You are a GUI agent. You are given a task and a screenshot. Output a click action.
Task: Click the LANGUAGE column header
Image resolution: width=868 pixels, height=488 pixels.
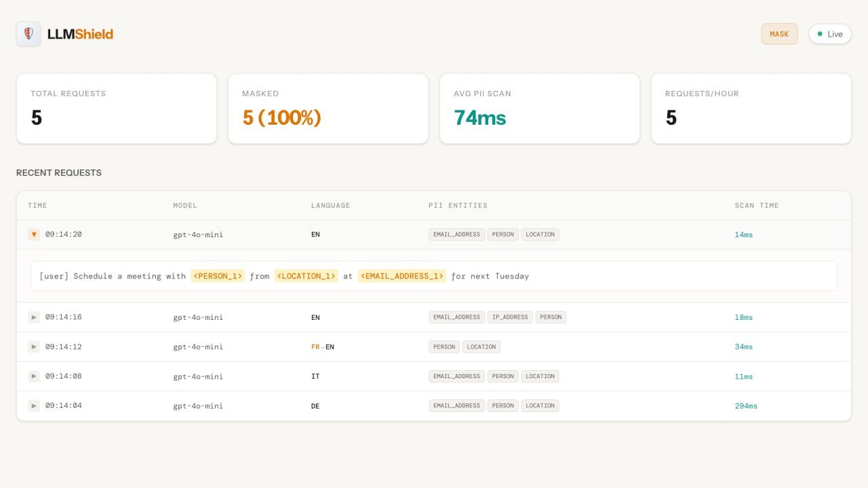(x=331, y=205)
